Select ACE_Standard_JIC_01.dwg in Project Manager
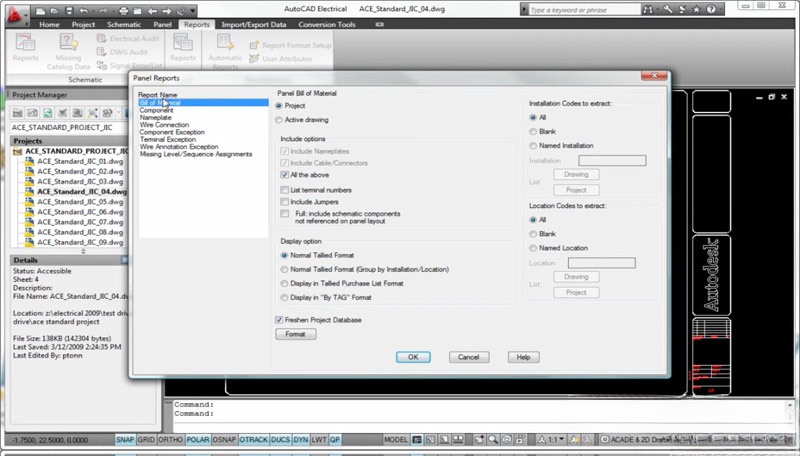The image size is (800, 456). 80,161
